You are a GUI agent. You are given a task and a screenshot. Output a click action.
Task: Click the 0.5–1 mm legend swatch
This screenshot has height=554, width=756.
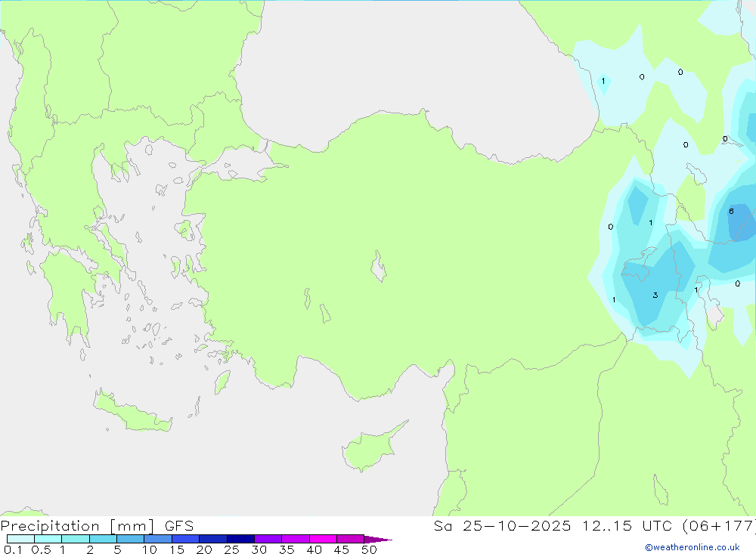click(x=48, y=539)
